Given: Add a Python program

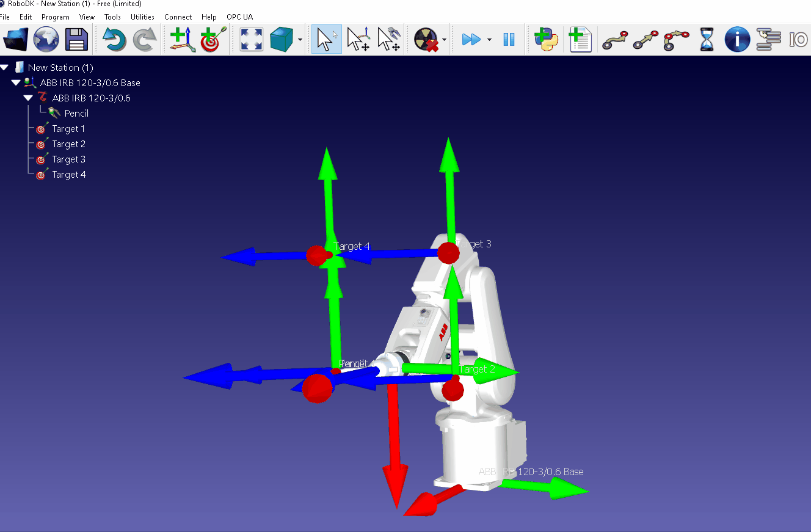Looking at the screenshot, I should [x=547, y=40].
